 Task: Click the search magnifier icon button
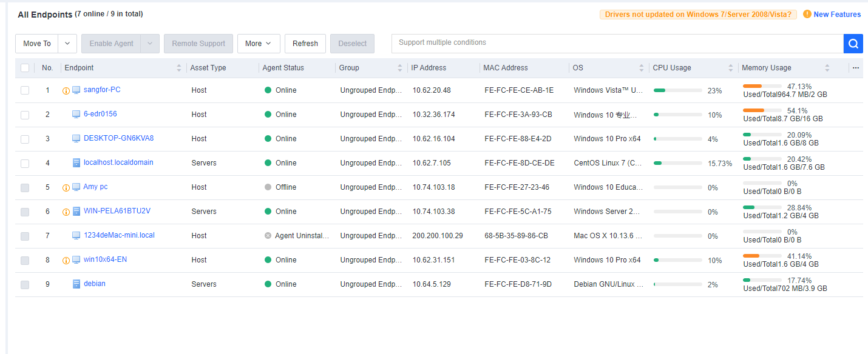click(x=853, y=44)
